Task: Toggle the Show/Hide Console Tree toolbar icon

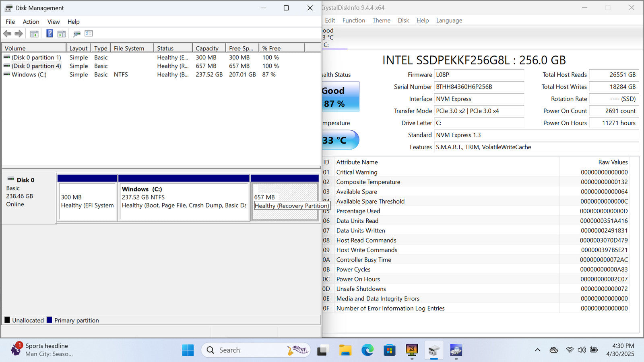Action: (x=34, y=34)
